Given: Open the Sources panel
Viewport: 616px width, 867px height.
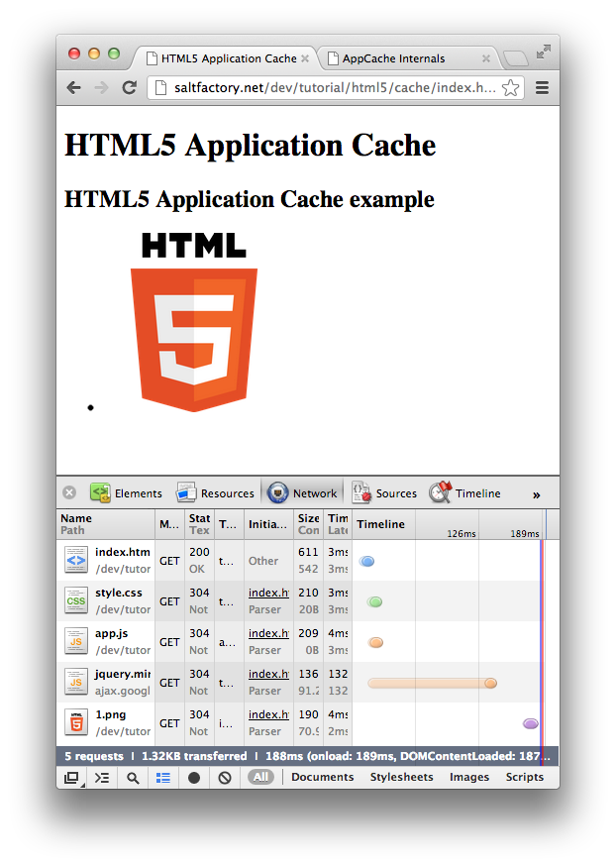Looking at the screenshot, I should coord(384,492).
